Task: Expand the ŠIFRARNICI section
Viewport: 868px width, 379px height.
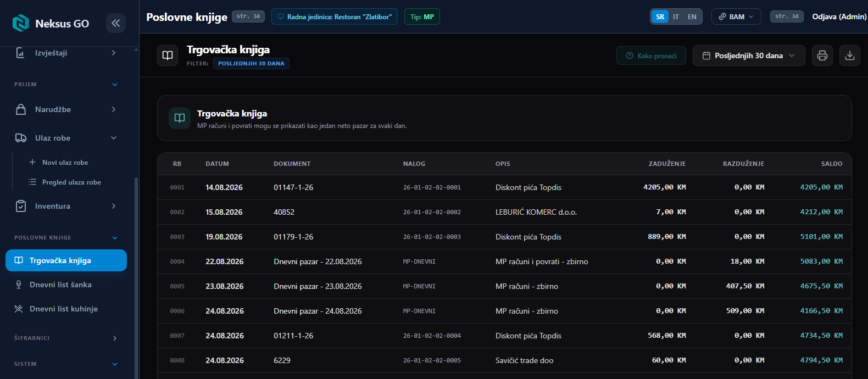Action: coord(115,338)
